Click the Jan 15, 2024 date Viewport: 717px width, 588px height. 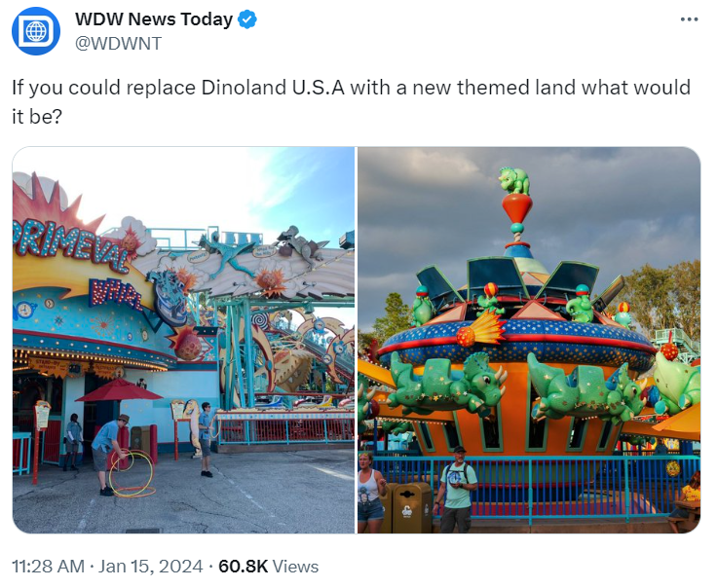tap(150, 566)
